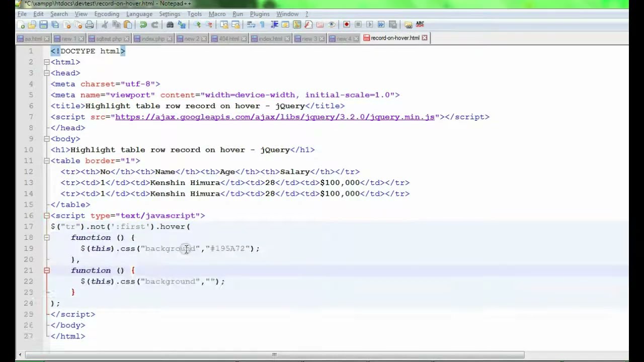Open Find with the binoculars icon
644x362 pixels.
coord(170,25)
